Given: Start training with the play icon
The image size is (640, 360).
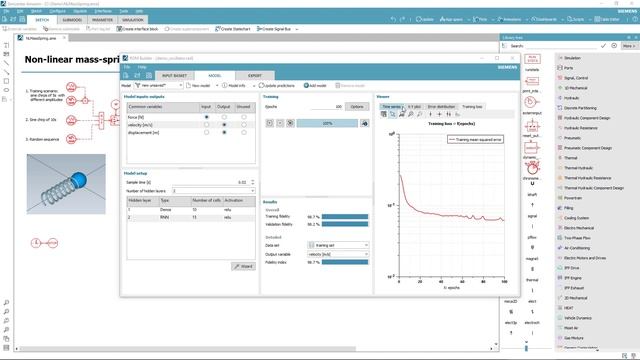Looking at the screenshot, I should 270,123.
